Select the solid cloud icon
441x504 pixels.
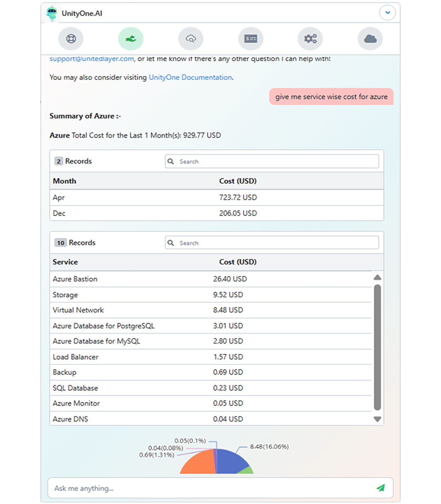tap(370, 39)
